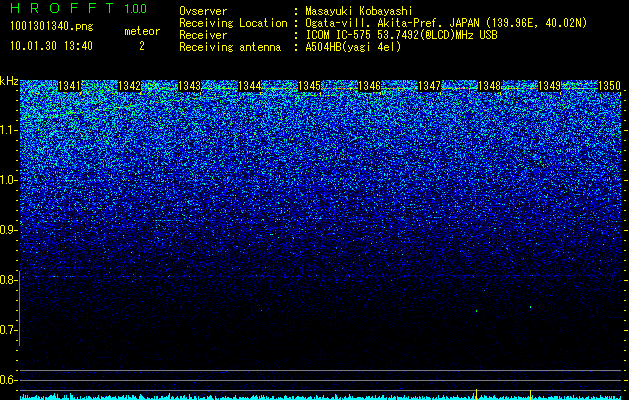629x400 pixels.
Task: Click the 1.1 kHz frequency axis label
Action: pyautogui.click(x=8, y=130)
